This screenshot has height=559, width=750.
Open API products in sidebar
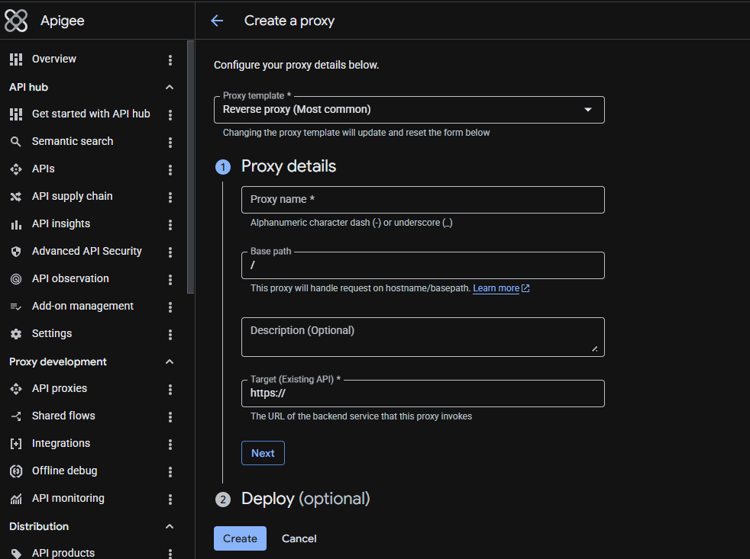pos(63,553)
